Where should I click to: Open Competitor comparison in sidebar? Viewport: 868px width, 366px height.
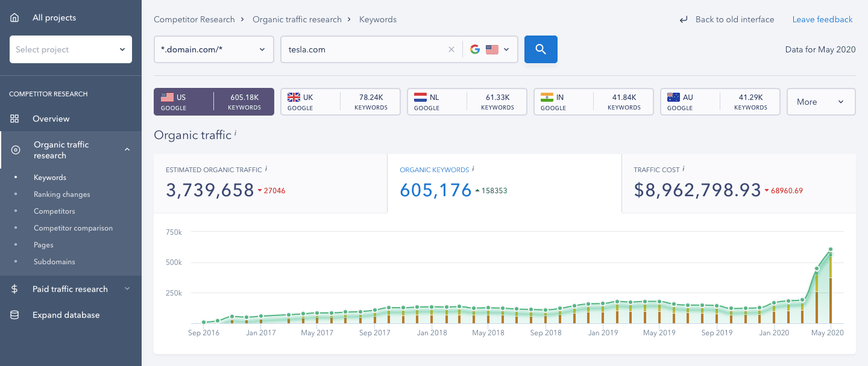click(x=73, y=228)
